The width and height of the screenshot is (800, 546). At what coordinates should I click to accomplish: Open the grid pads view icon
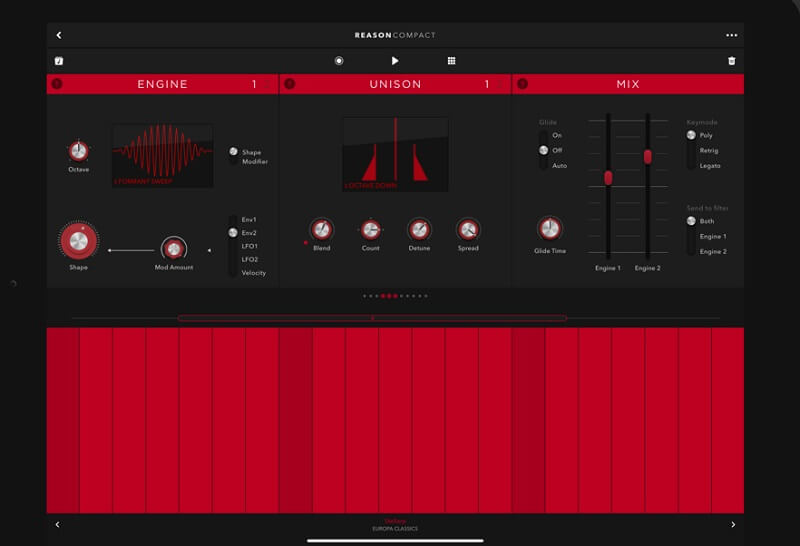click(x=451, y=61)
